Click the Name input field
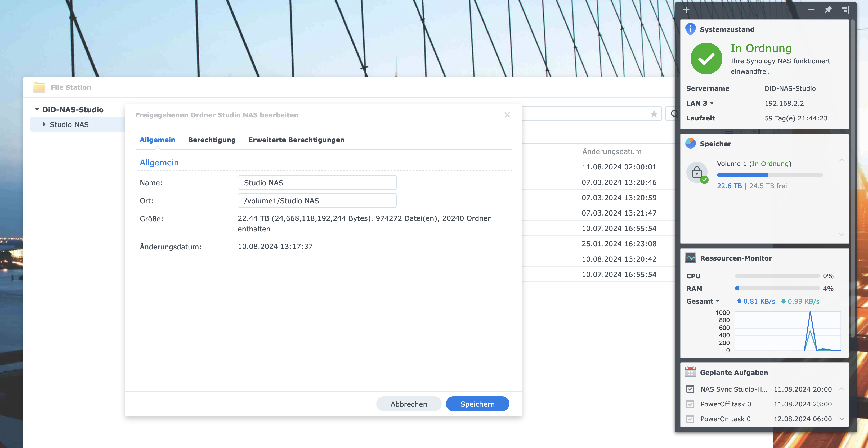The image size is (868, 448). tap(317, 183)
